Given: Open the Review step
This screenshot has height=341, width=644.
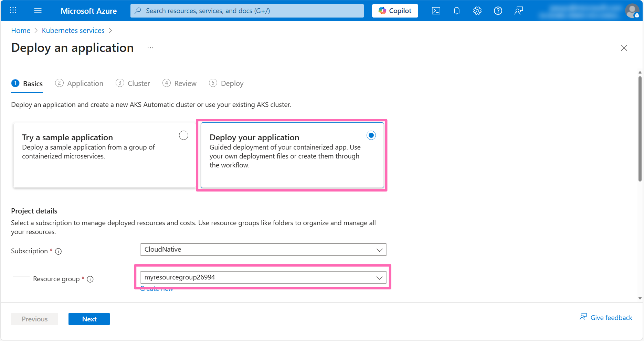Looking at the screenshot, I should (185, 83).
